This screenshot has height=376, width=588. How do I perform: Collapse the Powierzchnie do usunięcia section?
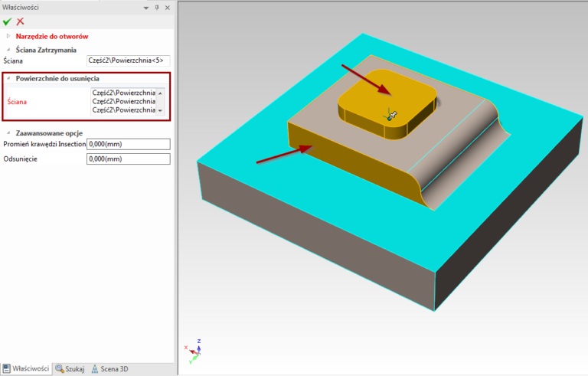[x=8, y=78]
